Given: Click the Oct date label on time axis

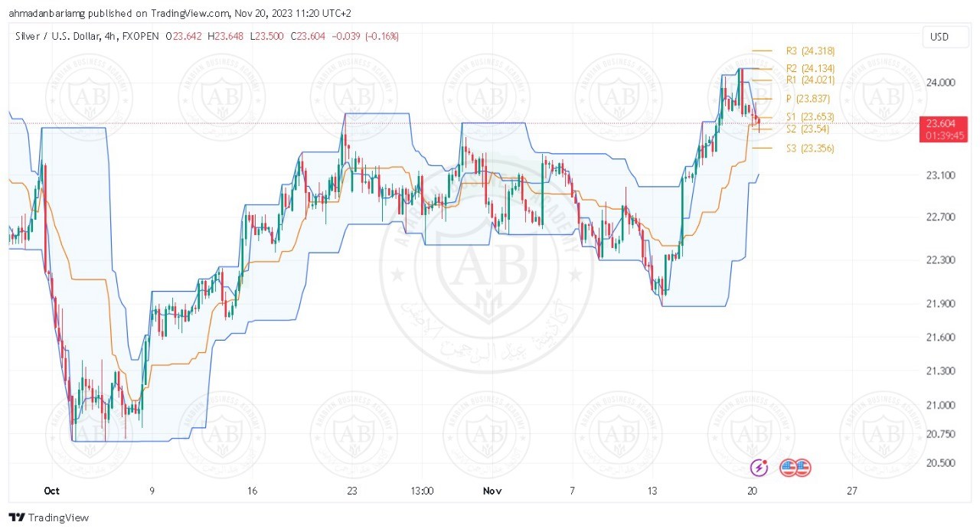Looking at the screenshot, I should [52, 491].
